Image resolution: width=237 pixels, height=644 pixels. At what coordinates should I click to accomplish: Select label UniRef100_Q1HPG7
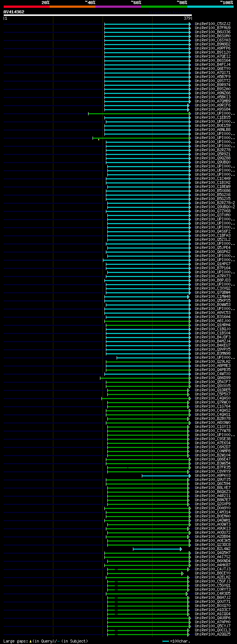pyautogui.click(x=213, y=264)
